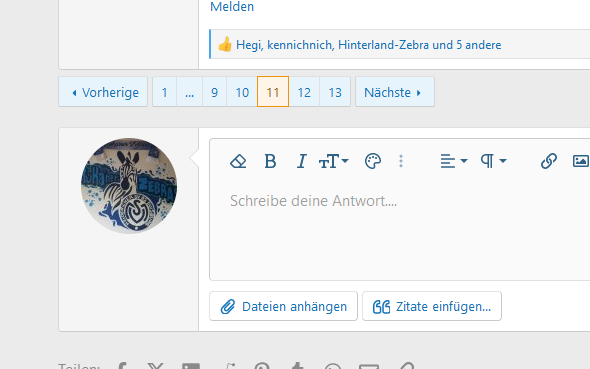
Task: Click Zitate einfügen button
Action: 432,306
